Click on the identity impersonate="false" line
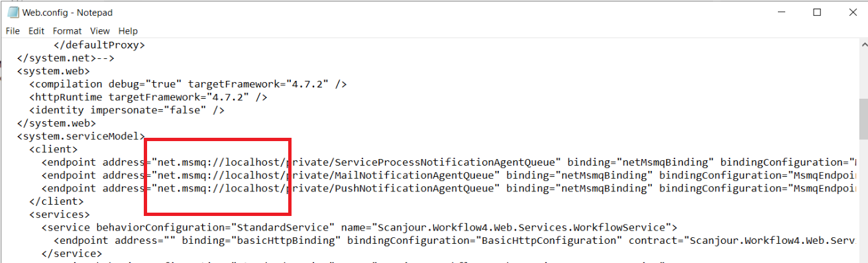This screenshot has height=263, width=868. [127, 110]
